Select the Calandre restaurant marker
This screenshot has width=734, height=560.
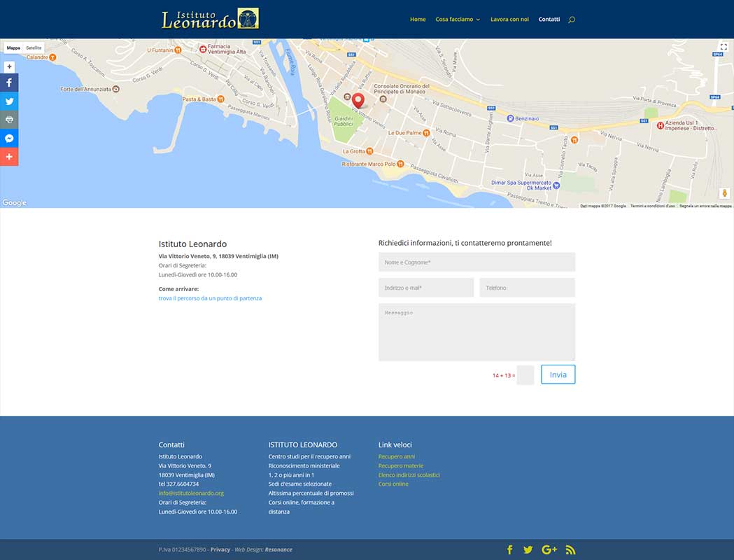coord(52,57)
